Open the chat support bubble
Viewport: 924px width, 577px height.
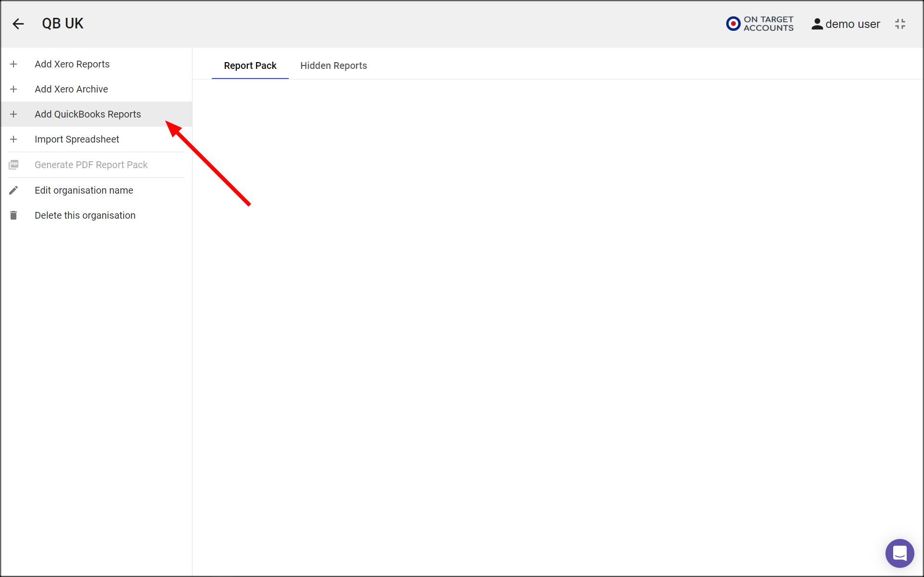tap(899, 553)
